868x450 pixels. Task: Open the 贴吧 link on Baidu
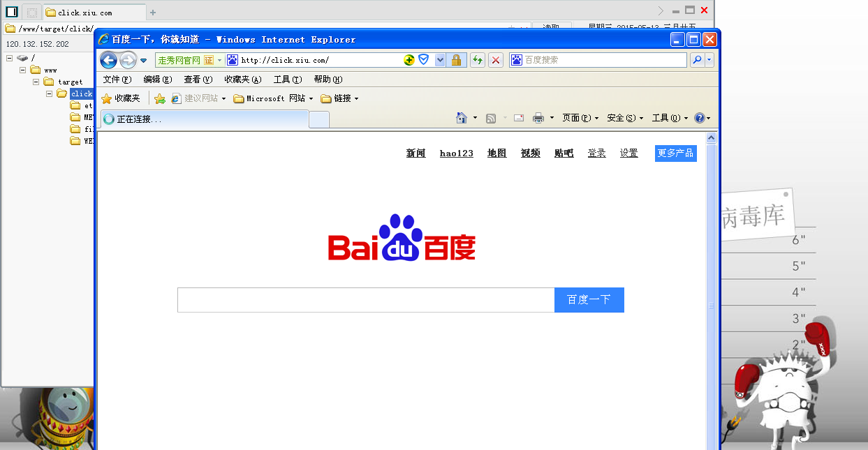[564, 153]
